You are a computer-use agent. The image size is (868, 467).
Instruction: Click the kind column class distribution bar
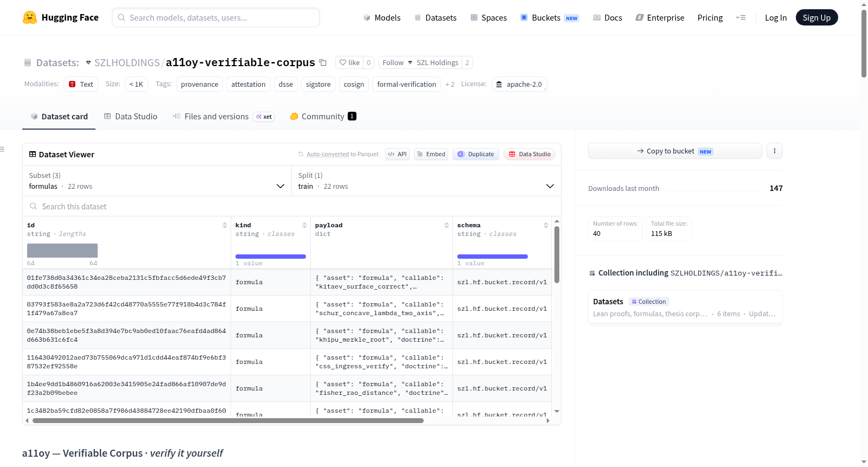[271, 257]
